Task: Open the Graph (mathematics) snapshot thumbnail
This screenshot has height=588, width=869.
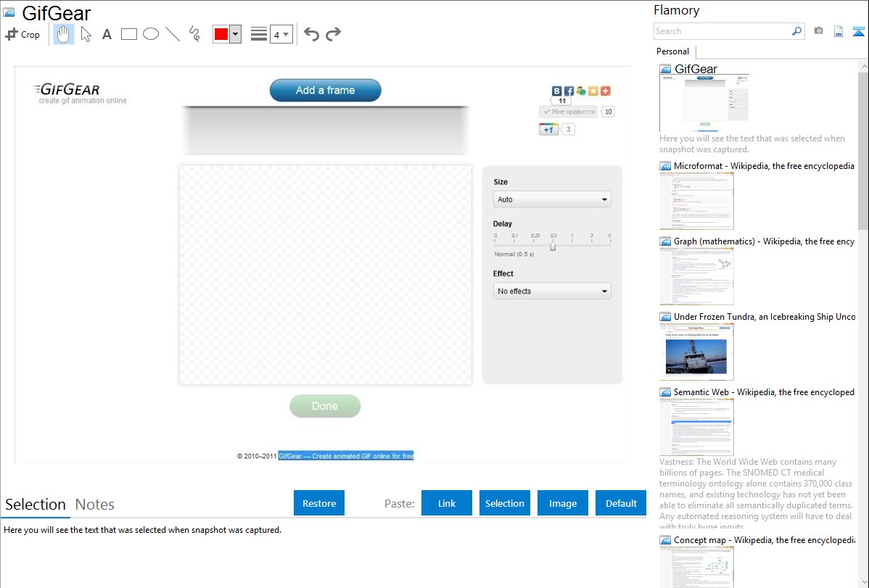Action: pyautogui.click(x=696, y=276)
